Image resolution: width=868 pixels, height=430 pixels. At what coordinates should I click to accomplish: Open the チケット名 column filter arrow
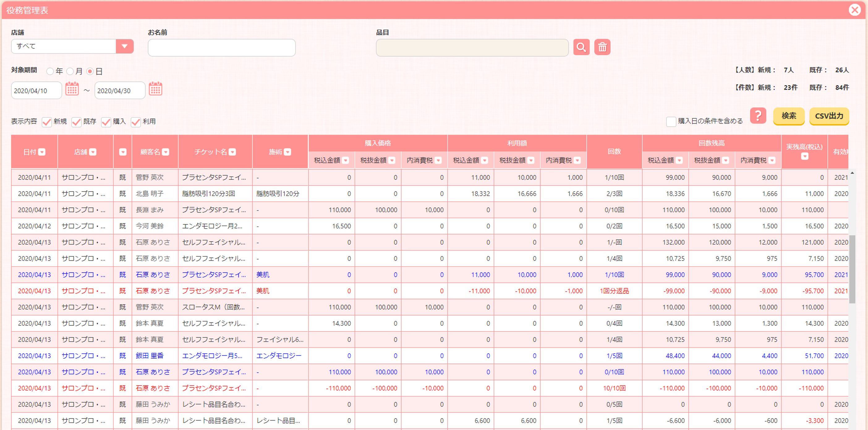[232, 152]
